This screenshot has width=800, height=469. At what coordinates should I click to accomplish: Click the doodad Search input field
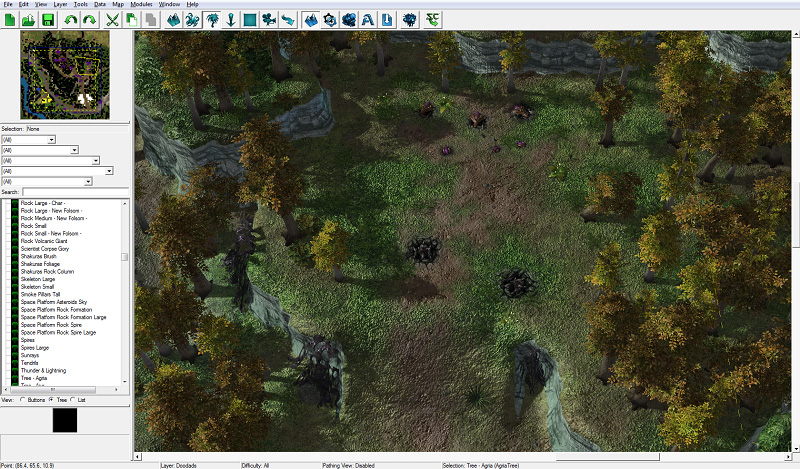(x=76, y=192)
